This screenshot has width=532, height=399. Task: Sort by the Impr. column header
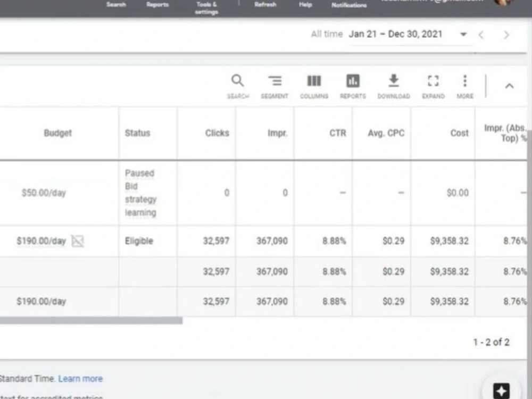[277, 133]
